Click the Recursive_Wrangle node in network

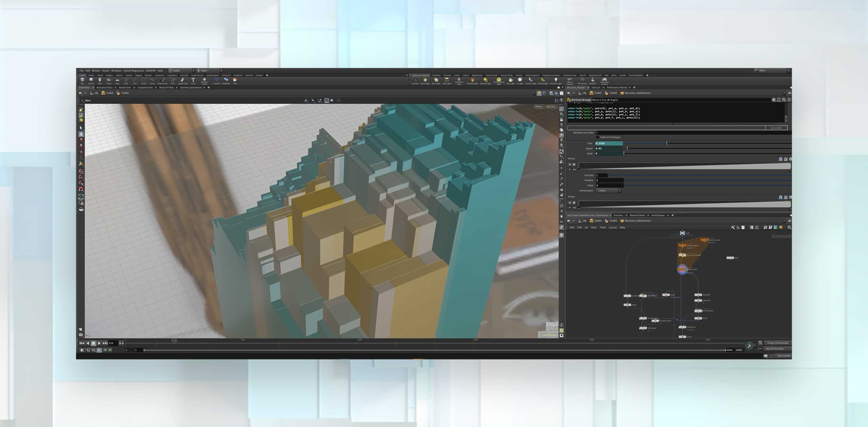(x=683, y=255)
